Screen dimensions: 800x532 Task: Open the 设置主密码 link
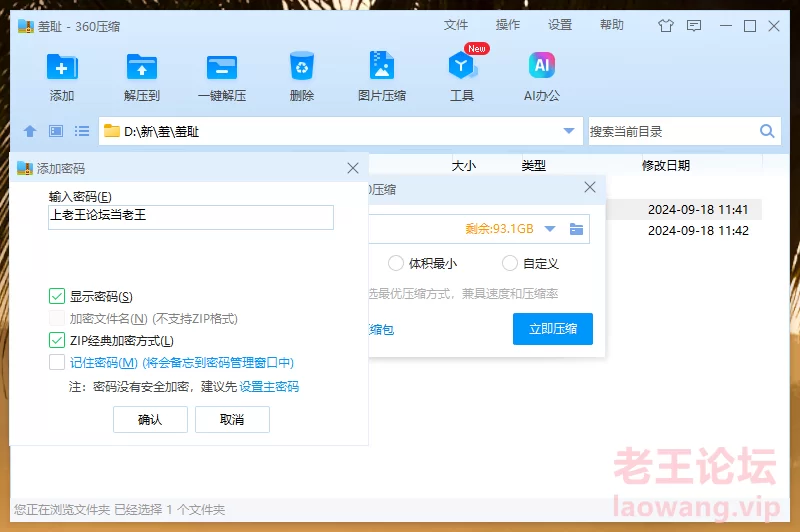tap(269, 387)
